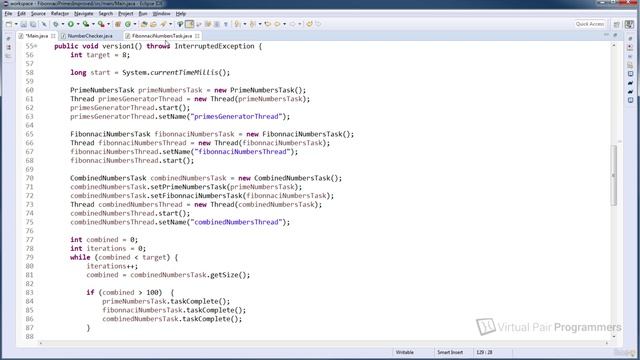Open the New Java Class dropdown arrow

(x=135, y=24)
